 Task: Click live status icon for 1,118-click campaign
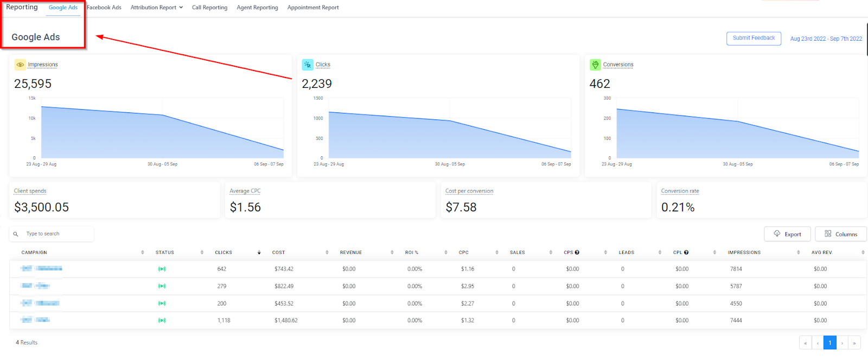(162, 321)
